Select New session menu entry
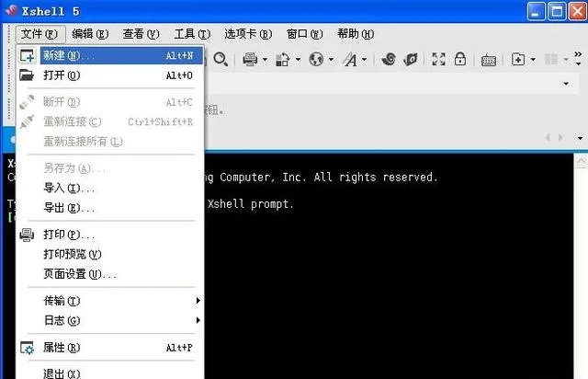This screenshot has height=379, width=588. (x=121, y=55)
